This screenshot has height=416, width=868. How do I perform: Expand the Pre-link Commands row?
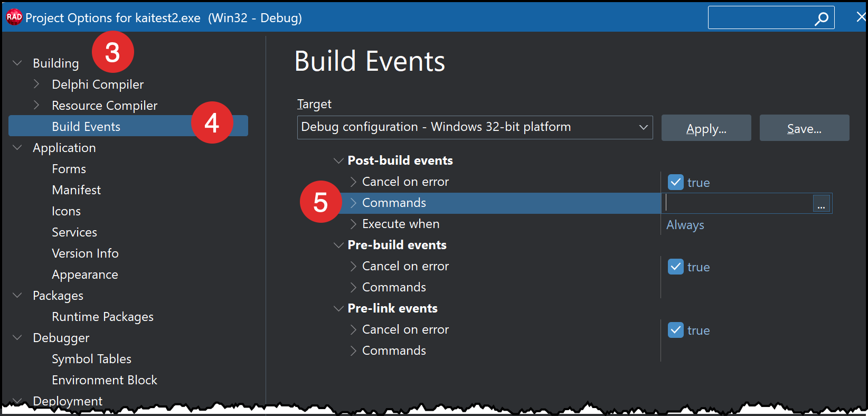(354, 351)
